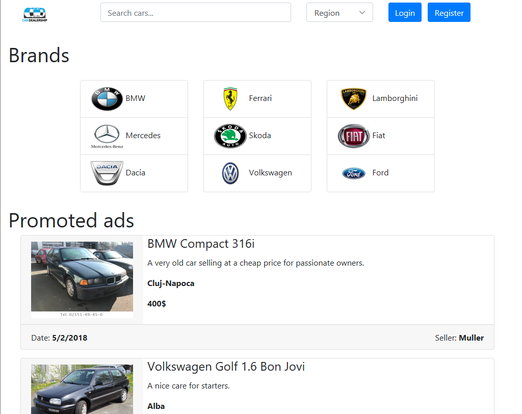Viewport: 522px width, 414px height.
Task: Click the Car Dealership logo
Action: click(x=35, y=14)
